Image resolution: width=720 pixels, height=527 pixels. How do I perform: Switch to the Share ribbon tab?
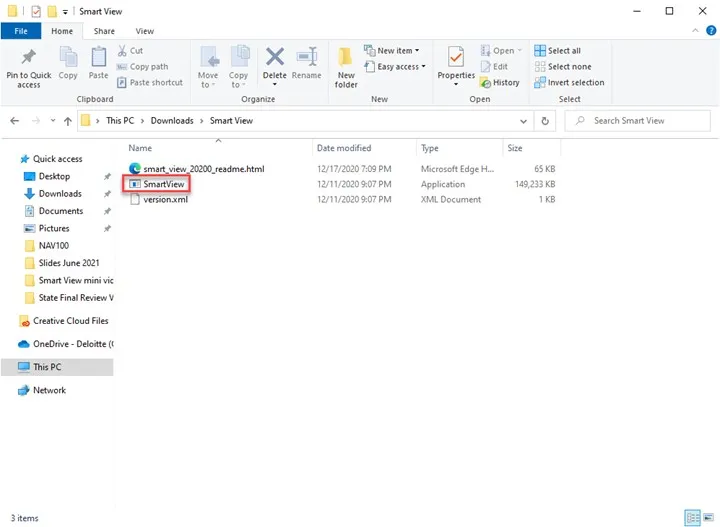pyautogui.click(x=104, y=31)
